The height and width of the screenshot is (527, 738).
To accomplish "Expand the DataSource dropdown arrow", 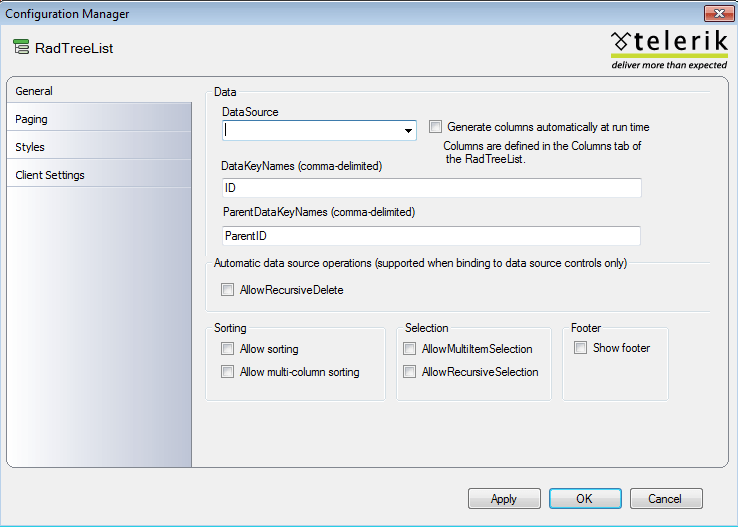I will tap(408, 130).
